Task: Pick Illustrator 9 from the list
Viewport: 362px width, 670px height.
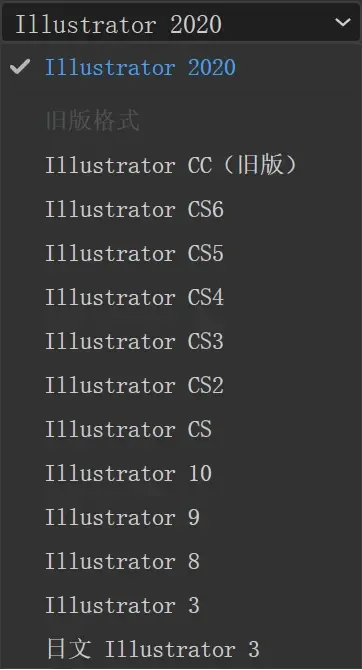Action: [181, 517]
